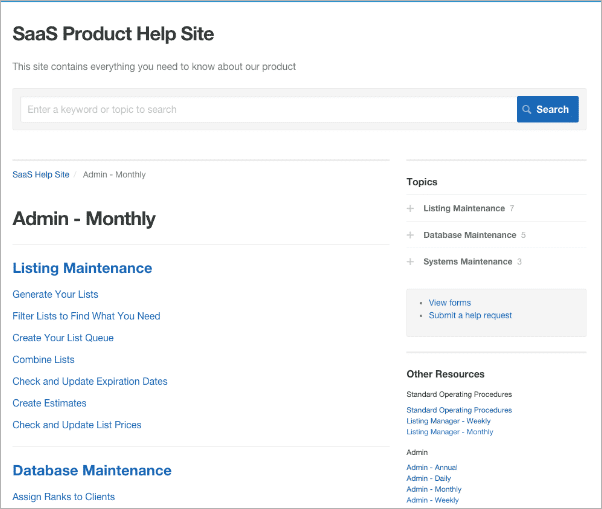Viewport: 602px width, 509px height.
Task: Click the View forms link
Action: click(x=449, y=302)
